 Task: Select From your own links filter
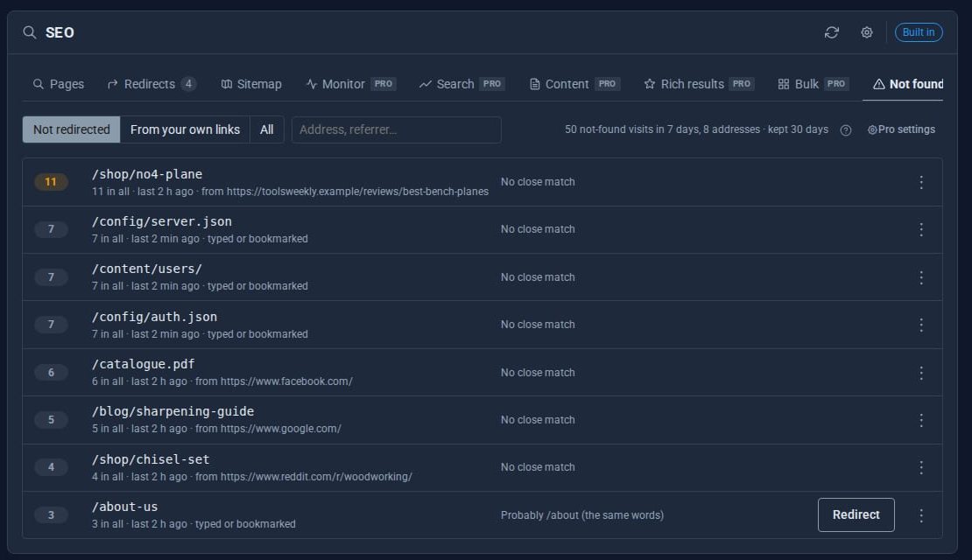tap(185, 130)
